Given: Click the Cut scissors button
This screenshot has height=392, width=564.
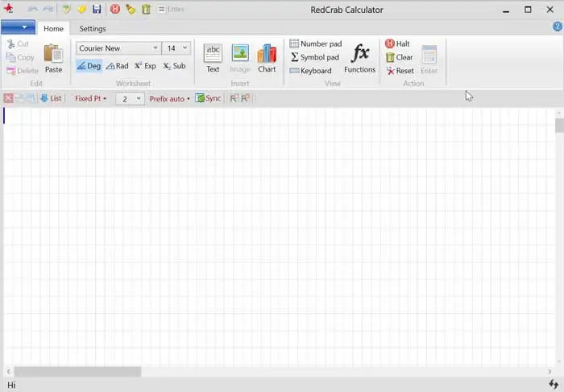Looking at the screenshot, I should click(x=18, y=43).
